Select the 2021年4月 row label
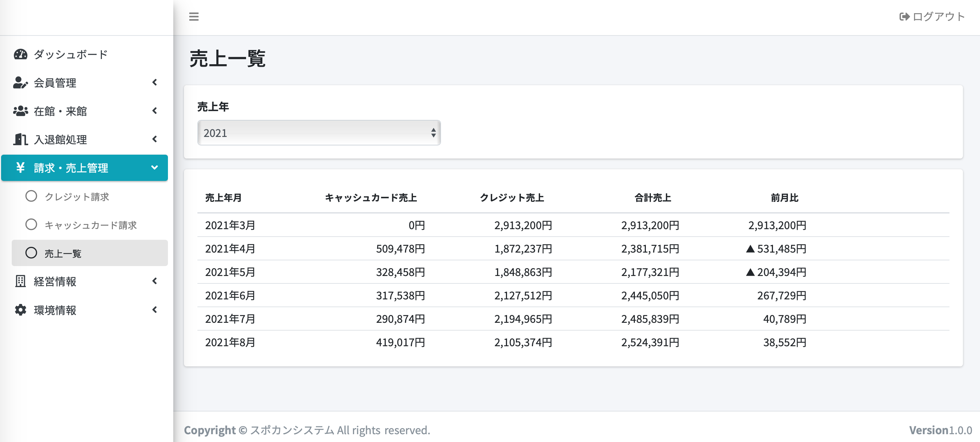980x442 pixels. pyautogui.click(x=230, y=249)
